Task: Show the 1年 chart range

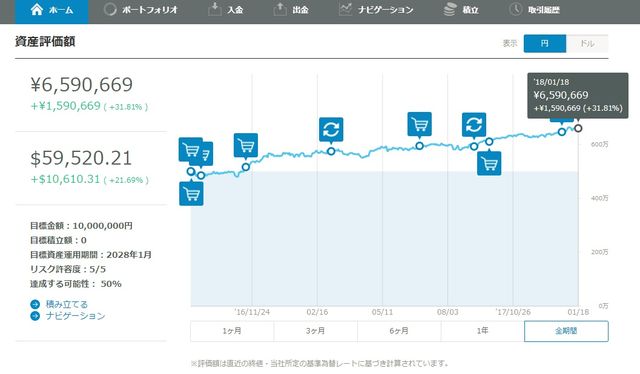Action: (482, 331)
